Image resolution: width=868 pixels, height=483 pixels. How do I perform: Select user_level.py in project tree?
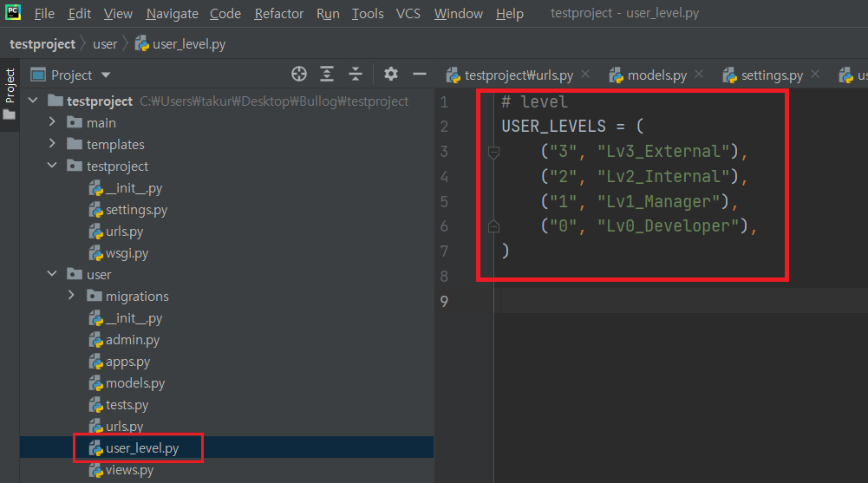click(x=141, y=447)
